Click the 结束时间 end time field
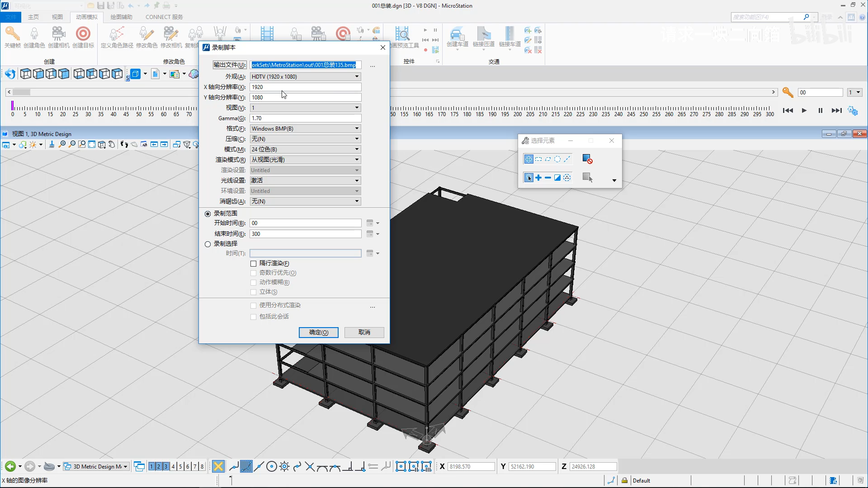 point(305,234)
